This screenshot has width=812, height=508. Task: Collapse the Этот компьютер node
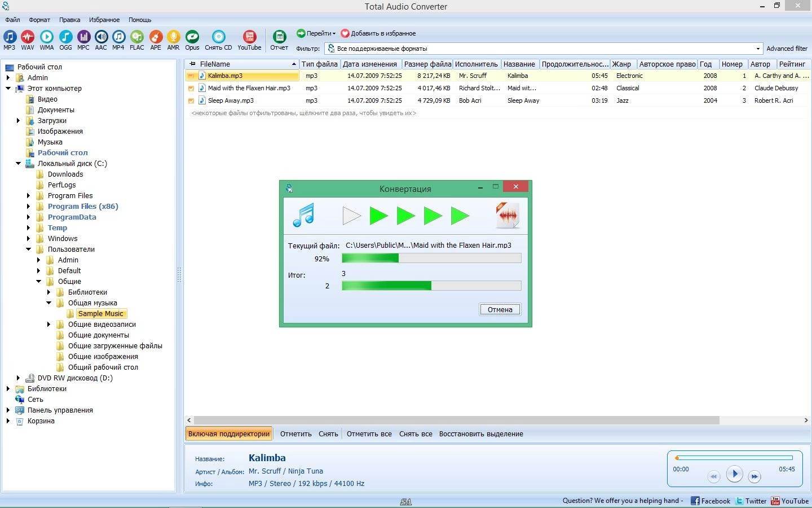(8, 89)
